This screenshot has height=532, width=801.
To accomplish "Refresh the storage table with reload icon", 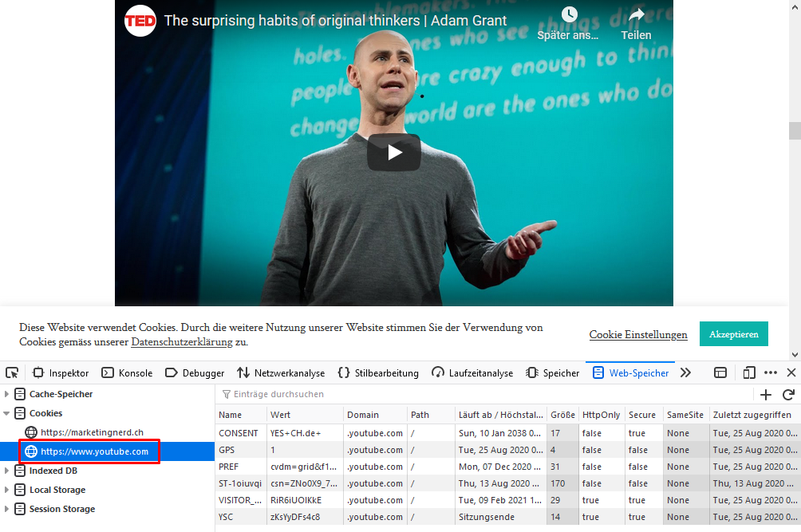I will point(788,394).
